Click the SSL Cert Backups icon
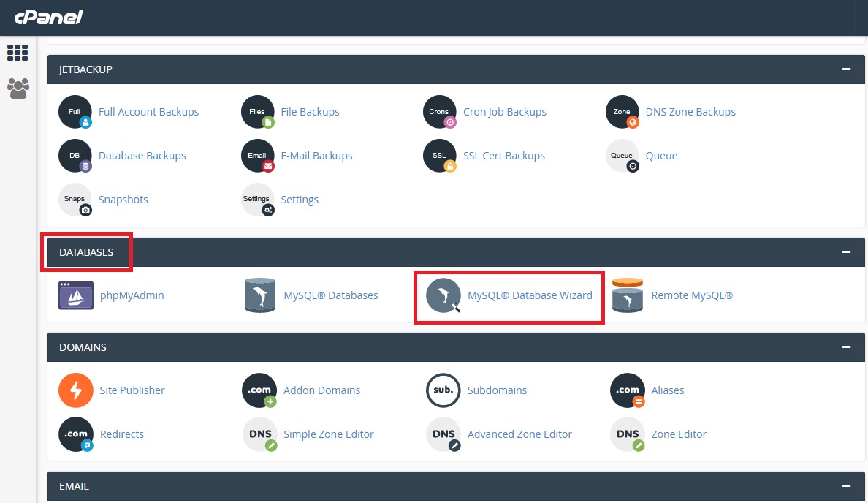 pyautogui.click(x=440, y=156)
